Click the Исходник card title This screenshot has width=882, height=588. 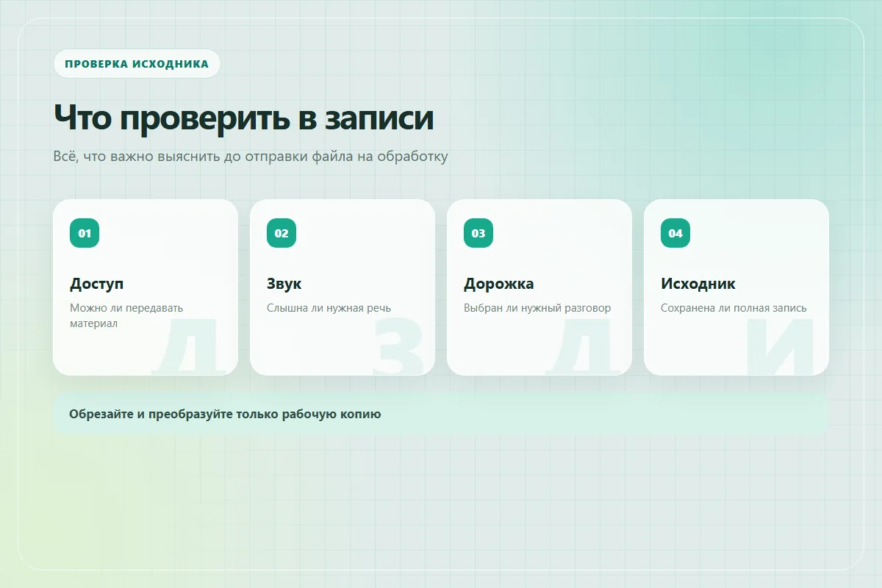point(698,284)
